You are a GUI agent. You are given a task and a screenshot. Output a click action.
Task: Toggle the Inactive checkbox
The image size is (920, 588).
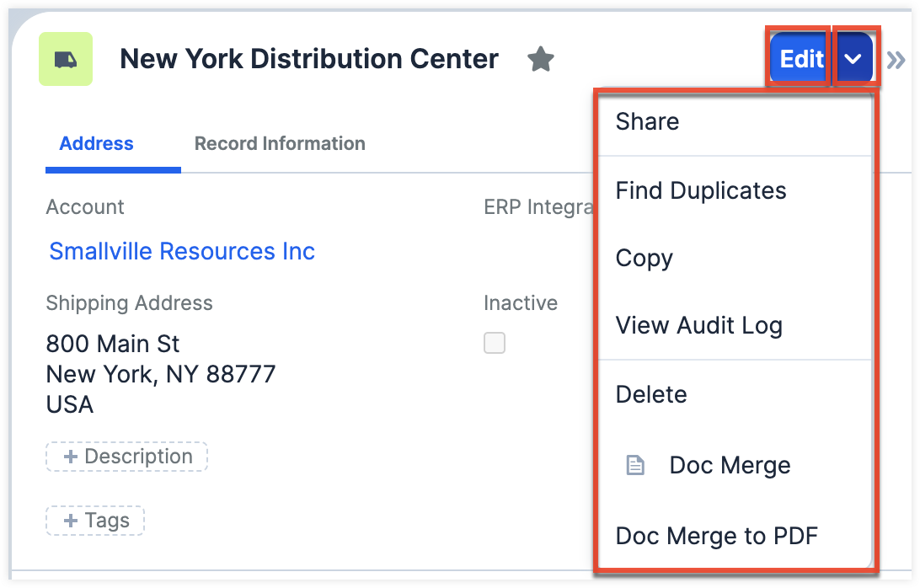494,343
